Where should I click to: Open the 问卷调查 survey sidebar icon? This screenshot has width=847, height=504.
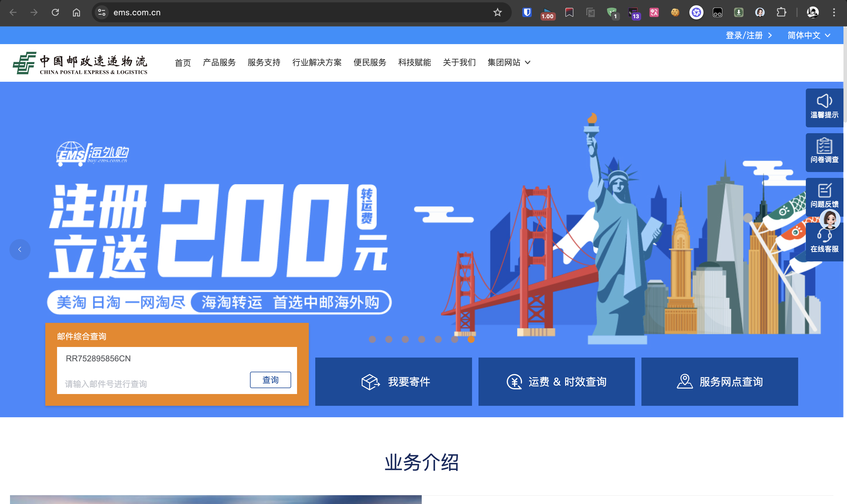824,152
